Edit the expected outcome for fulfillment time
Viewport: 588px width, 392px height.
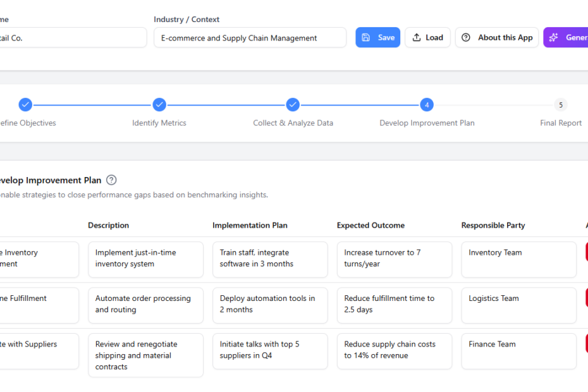click(x=394, y=305)
